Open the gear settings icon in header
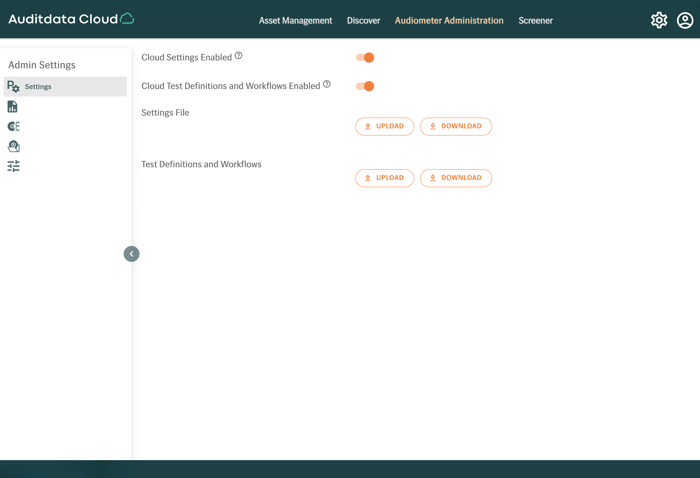The image size is (700, 478). pos(659,20)
